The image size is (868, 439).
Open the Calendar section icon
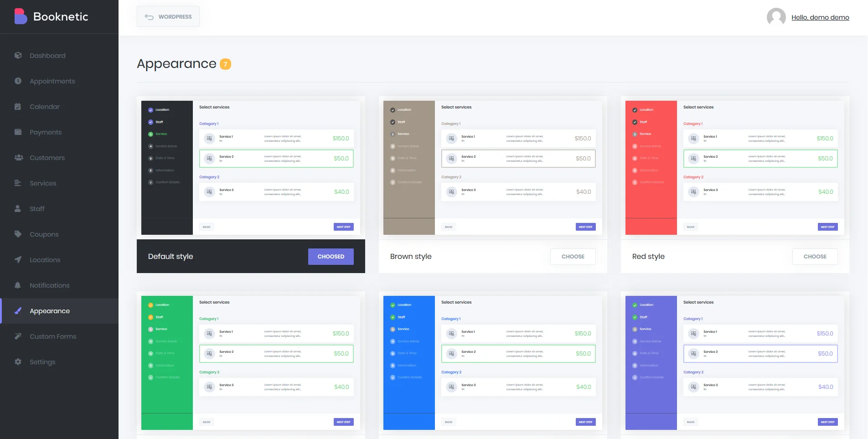18,106
